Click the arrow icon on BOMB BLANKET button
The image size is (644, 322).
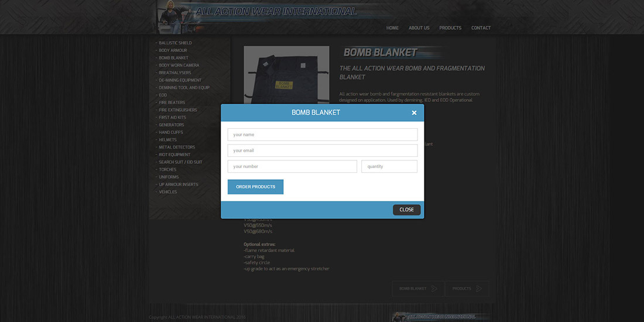click(x=434, y=289)
